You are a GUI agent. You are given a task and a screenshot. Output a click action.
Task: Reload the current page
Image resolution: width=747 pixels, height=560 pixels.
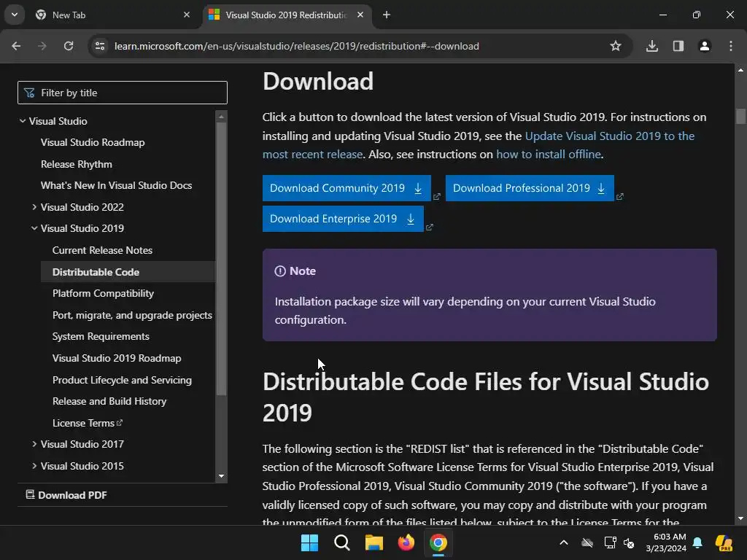click(69, 46)
